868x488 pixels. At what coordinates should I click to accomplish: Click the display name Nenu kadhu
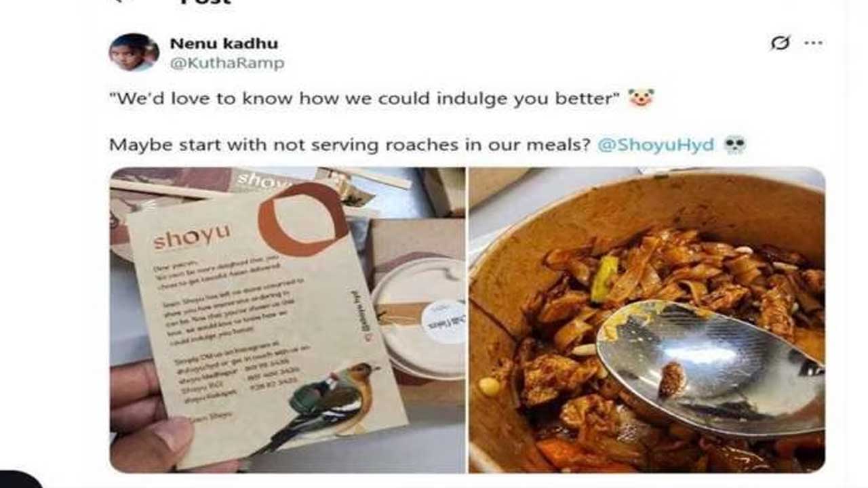coord(223,43)
